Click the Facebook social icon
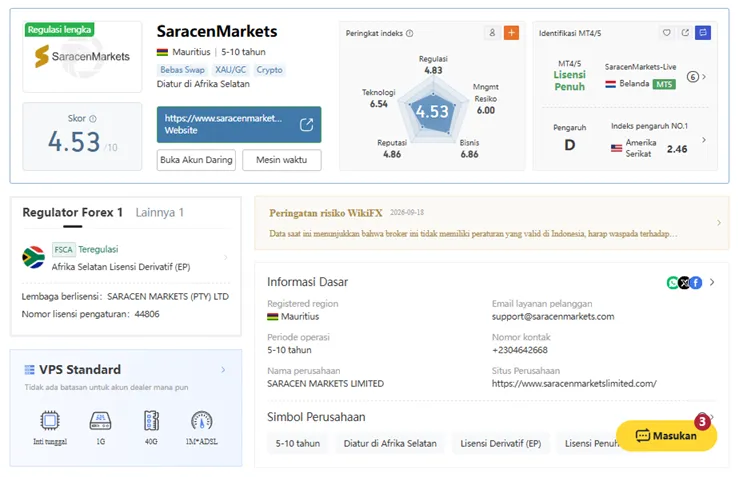 696,283
